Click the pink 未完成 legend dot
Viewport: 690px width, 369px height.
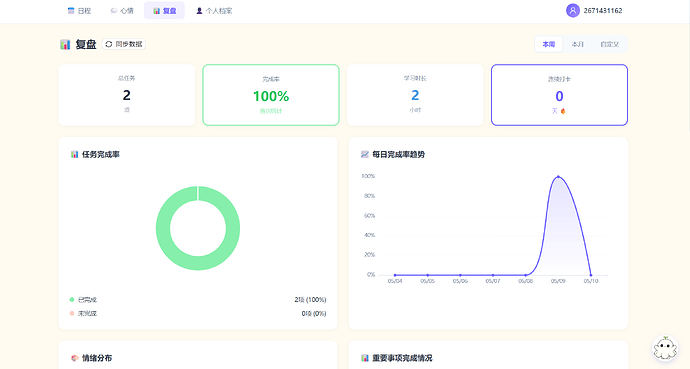coord(72,314)
